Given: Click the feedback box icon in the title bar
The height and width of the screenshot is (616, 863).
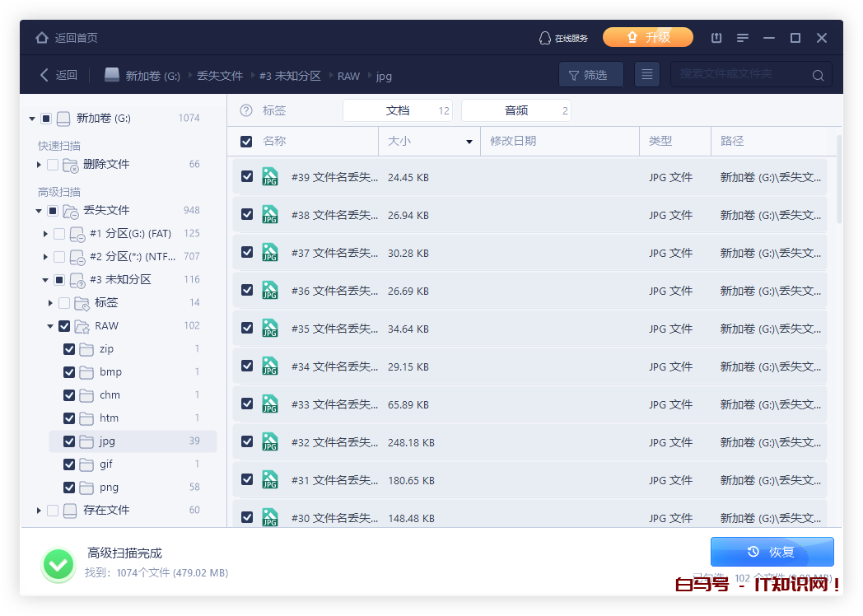Looking at the screenshot, I should pyautogui.click(x=716, y=37).
